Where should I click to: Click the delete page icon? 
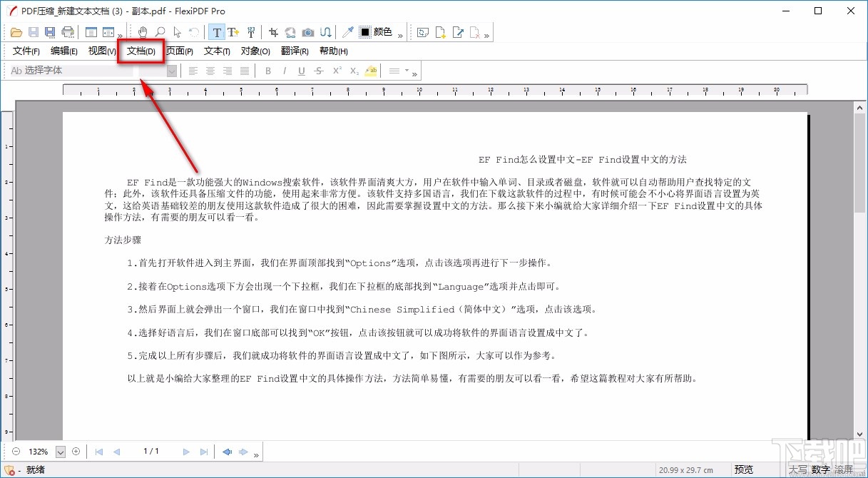(x=475, y=32)
